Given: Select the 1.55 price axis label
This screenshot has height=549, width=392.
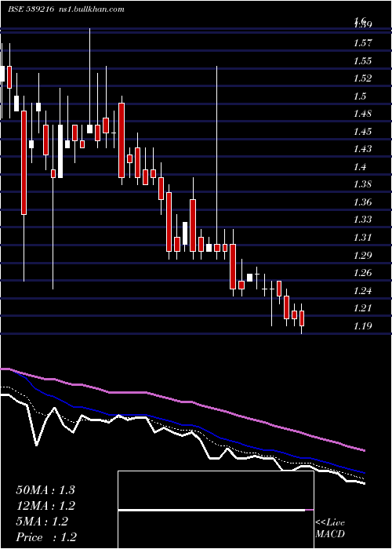Looking at the screenshot, I should 362,61.
